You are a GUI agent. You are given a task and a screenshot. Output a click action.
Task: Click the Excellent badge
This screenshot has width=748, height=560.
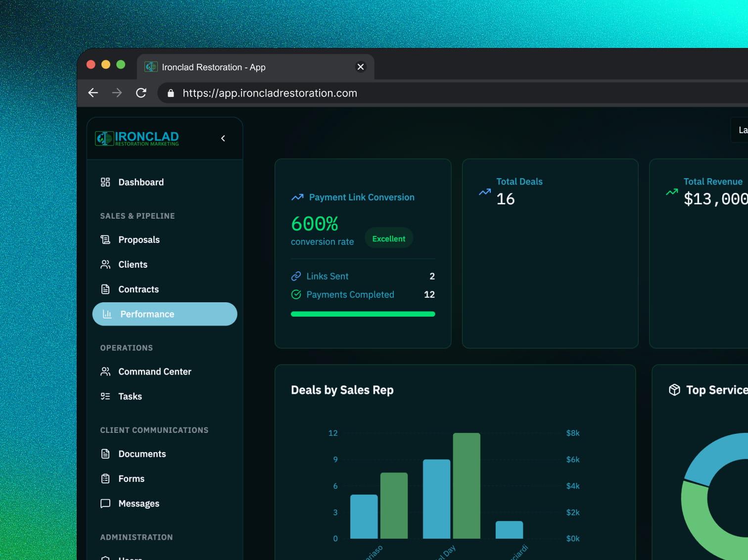tap(389, 238)
